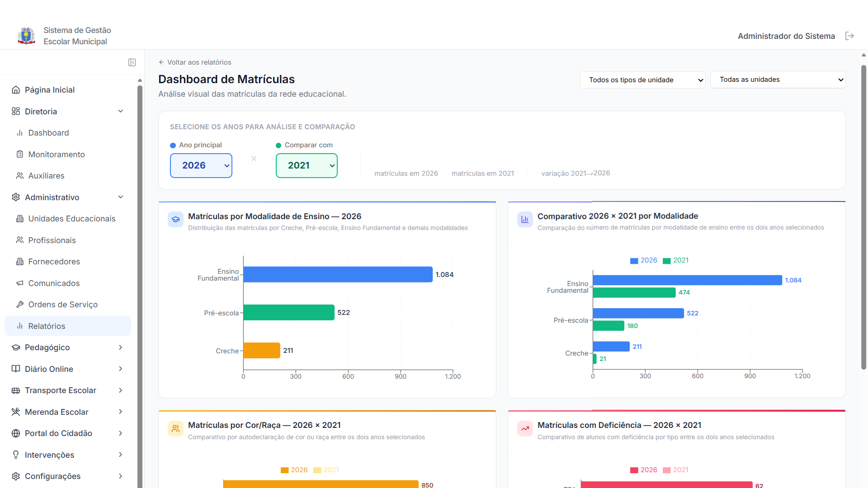Click the municipal coat of arms logo
Image resolution: width=868 pixels, height=488 pixels.
pyautogui.click(x=27, y=36)
